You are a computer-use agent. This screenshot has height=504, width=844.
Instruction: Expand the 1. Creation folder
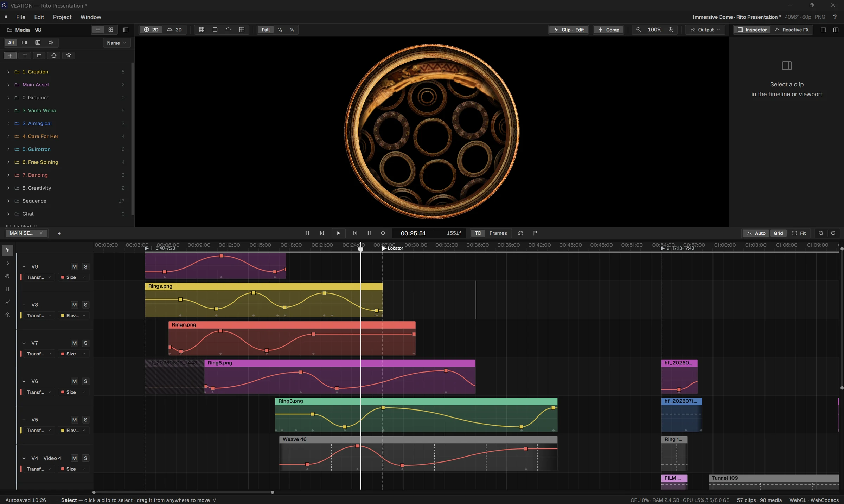[8, 72]
